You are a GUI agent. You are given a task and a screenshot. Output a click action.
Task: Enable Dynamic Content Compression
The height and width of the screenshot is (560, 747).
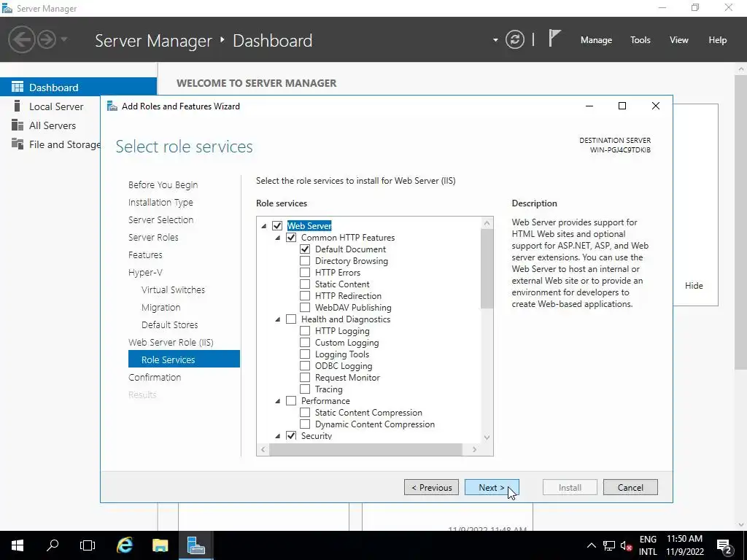click(x=305, y=424)
